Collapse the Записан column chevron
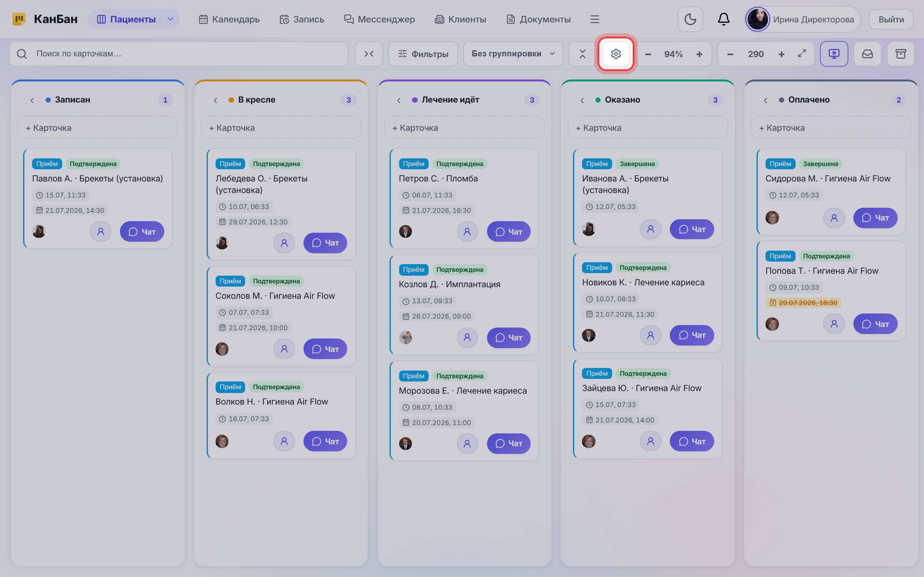This screenshot has height=577, width=924. pos(32,100)
